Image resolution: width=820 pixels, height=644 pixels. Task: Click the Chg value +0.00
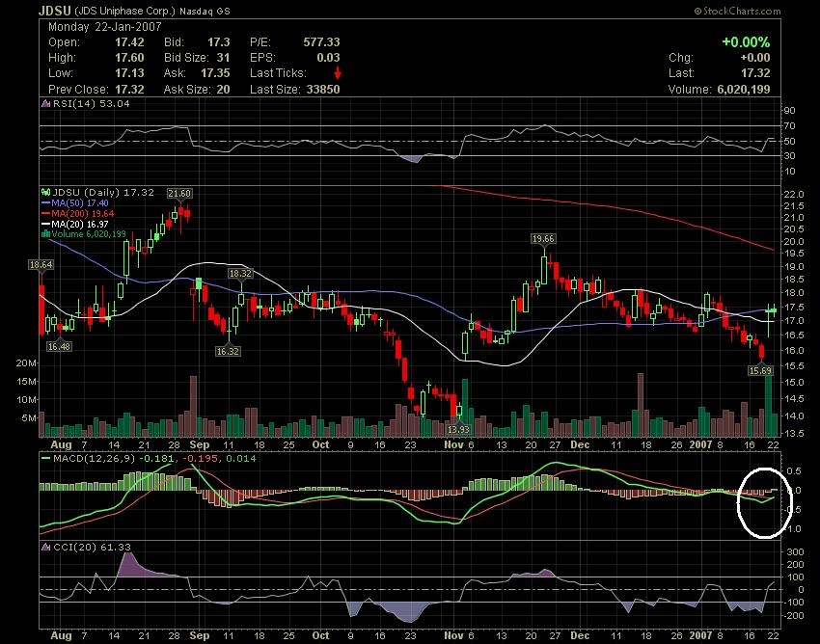pyautogui.click(x=755, y=58)
